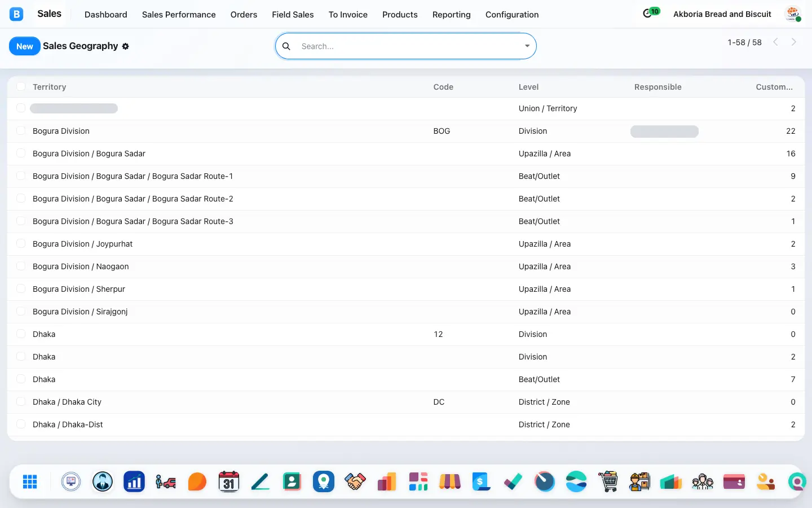
Task: Expand the search options dropdown arrow
Action: click(x=527, y=46)
